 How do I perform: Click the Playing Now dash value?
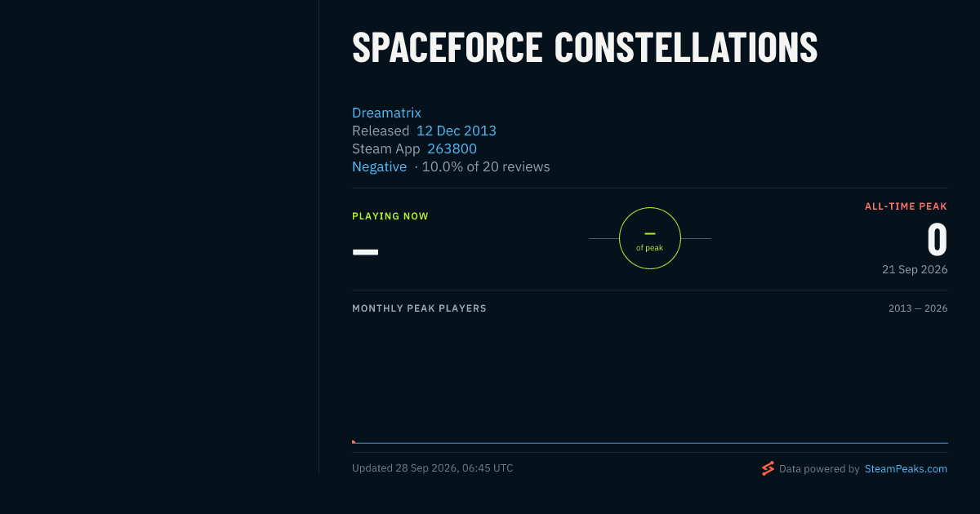(365, 251)
